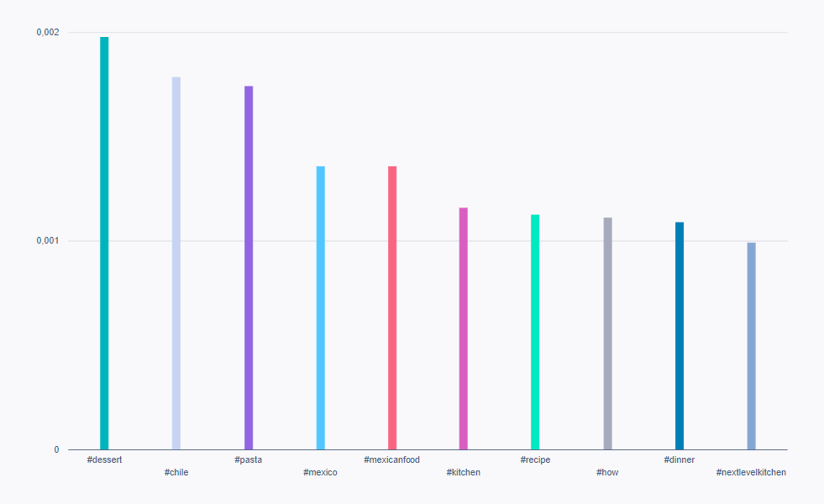
Task: Click the 0,002 y-axis value
Action: (48, 32)
